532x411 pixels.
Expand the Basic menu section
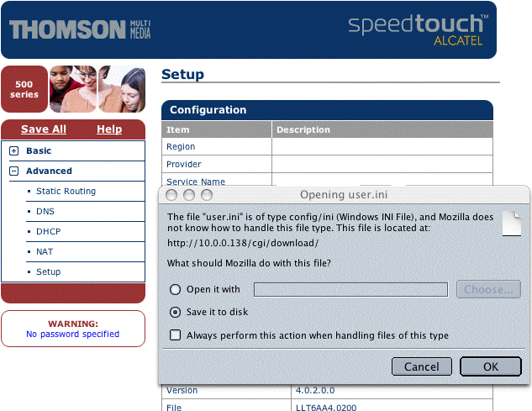pos(14,151)
